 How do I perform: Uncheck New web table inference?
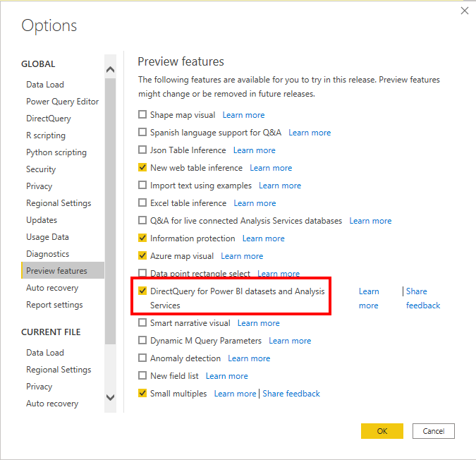pos(142,167)
